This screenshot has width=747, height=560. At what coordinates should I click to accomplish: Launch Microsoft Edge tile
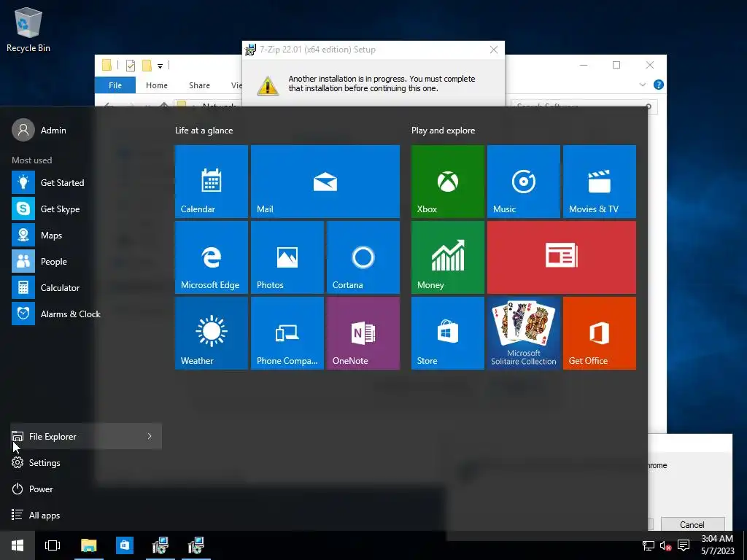point(211,257)
